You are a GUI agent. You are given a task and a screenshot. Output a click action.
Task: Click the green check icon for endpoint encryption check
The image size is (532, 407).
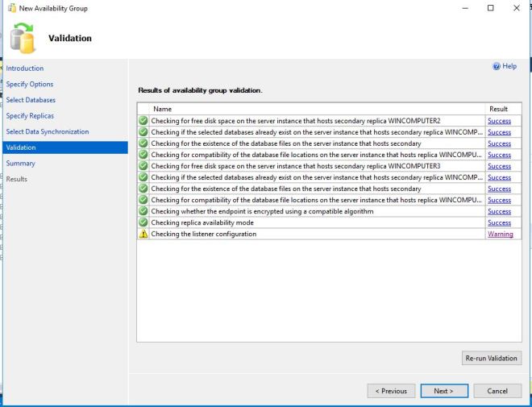tap(143, 212)
